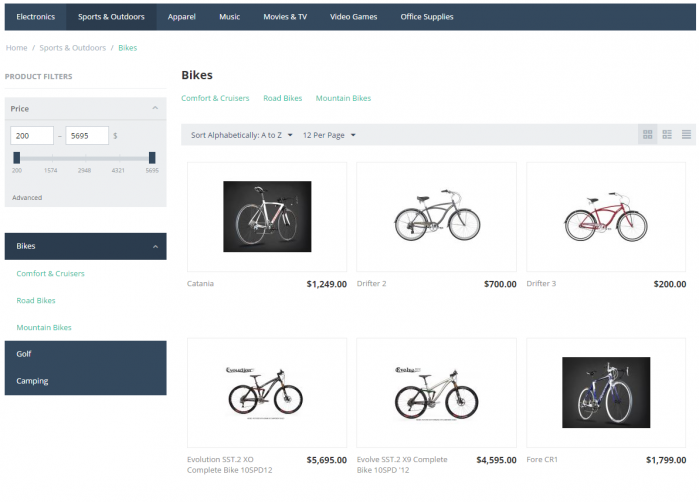
Task: Open the Video Games menu
Action: (354, 17)
